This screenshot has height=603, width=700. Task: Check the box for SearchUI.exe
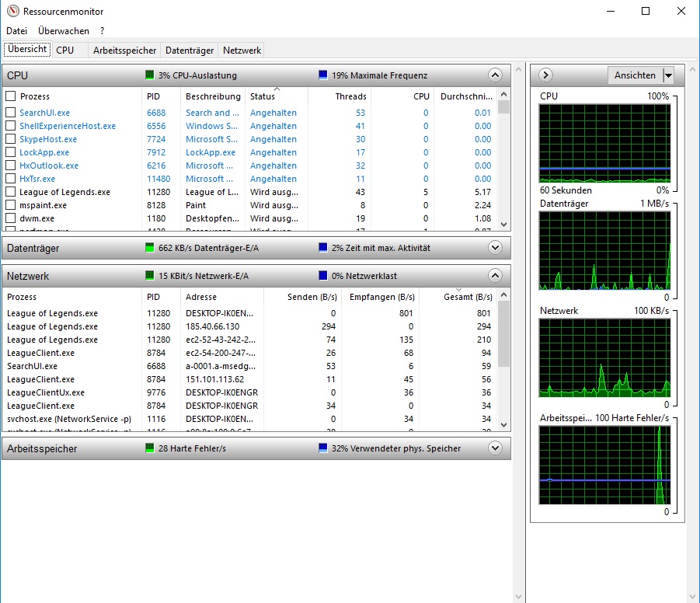(x=11, y=113)
